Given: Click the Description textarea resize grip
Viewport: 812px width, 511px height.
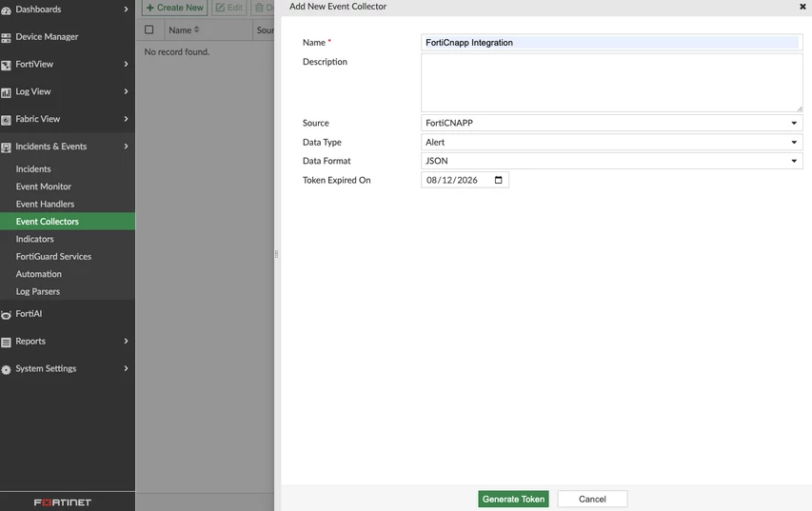Looking at the screenshot, I should pyautogui.click(x=800, y=108).
